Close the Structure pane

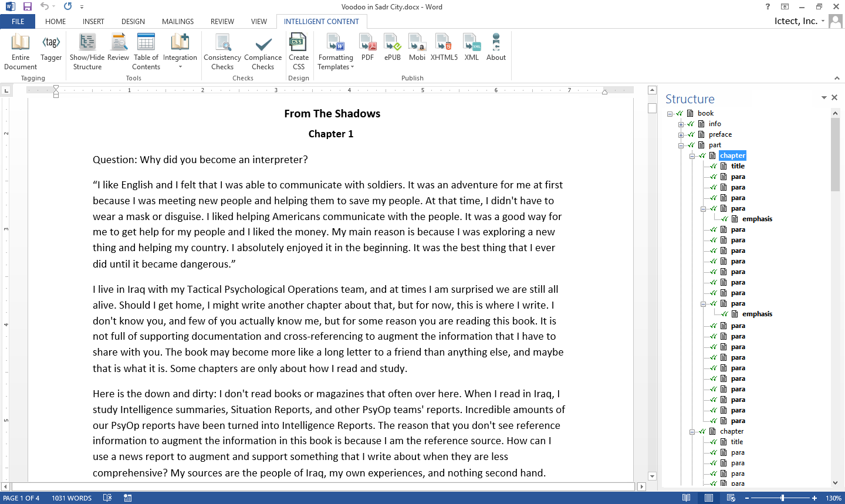834,98
